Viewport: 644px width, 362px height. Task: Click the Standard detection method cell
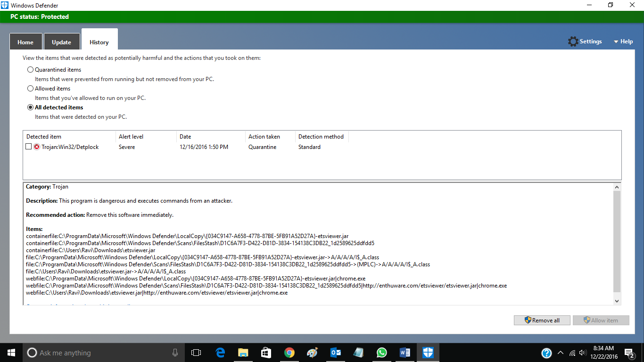tap(309, 147)
